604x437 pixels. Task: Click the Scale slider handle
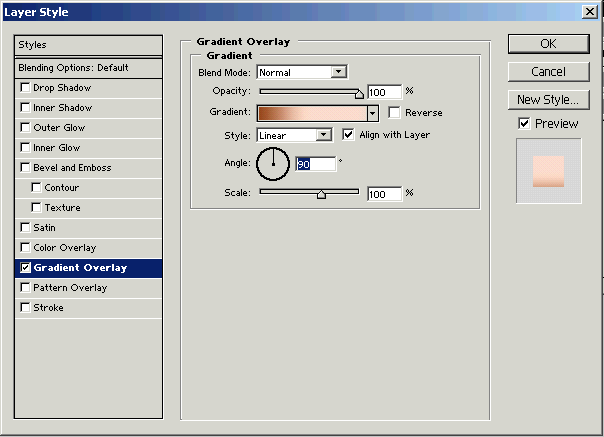tap(321, 194)
